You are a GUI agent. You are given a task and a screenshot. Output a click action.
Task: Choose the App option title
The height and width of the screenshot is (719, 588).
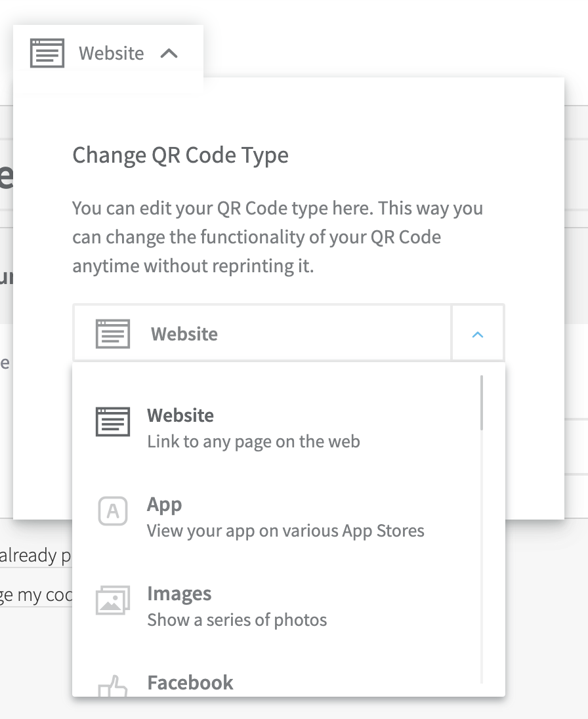(164, 504)
